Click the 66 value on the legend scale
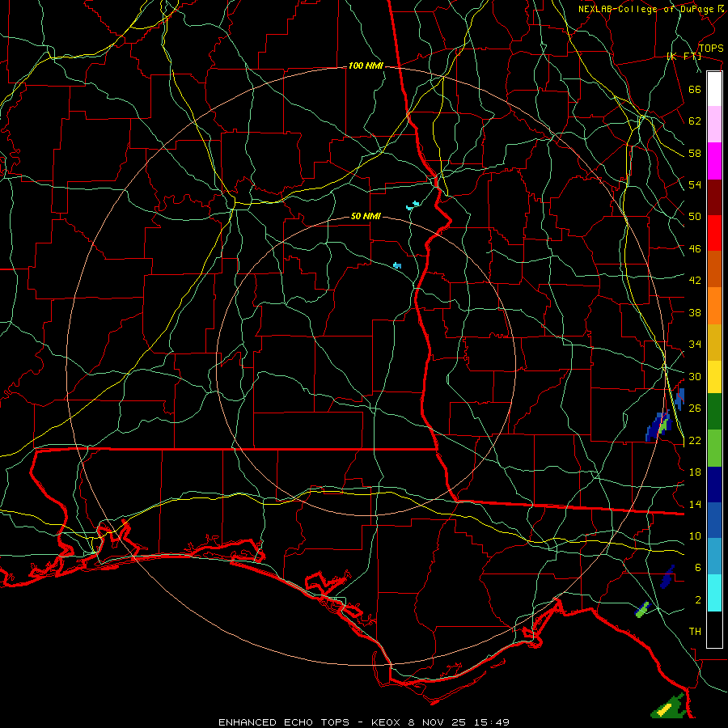The width and height of the screenshot is (728, 728). 695,89
